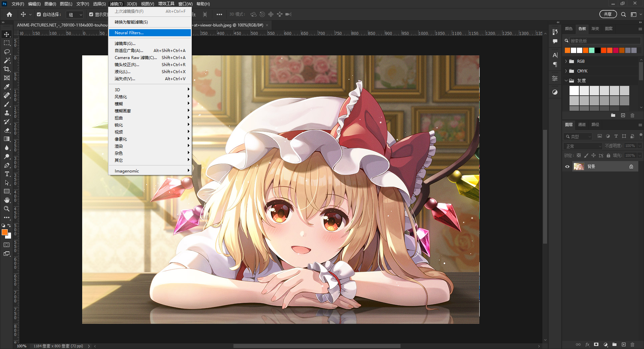Select the Hand tool
This screenshot has width=644, height=349.
point(7,200)
